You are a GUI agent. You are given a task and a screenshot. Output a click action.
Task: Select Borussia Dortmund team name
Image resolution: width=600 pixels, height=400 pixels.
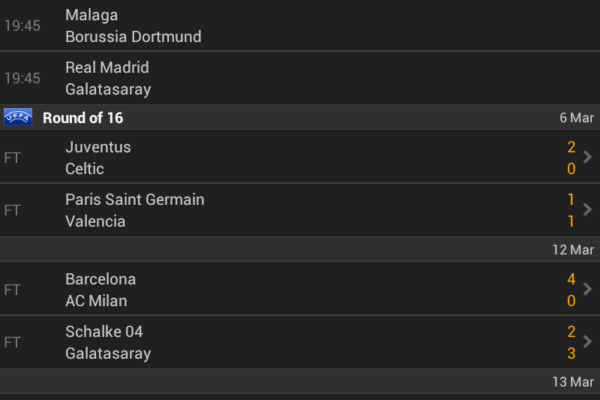click(133, 37)
